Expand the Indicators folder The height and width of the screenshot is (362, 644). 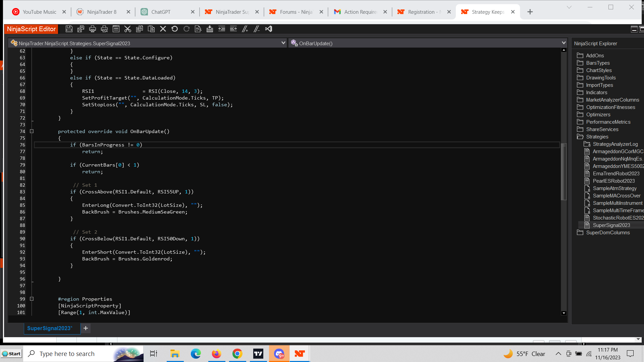(596, 93)
